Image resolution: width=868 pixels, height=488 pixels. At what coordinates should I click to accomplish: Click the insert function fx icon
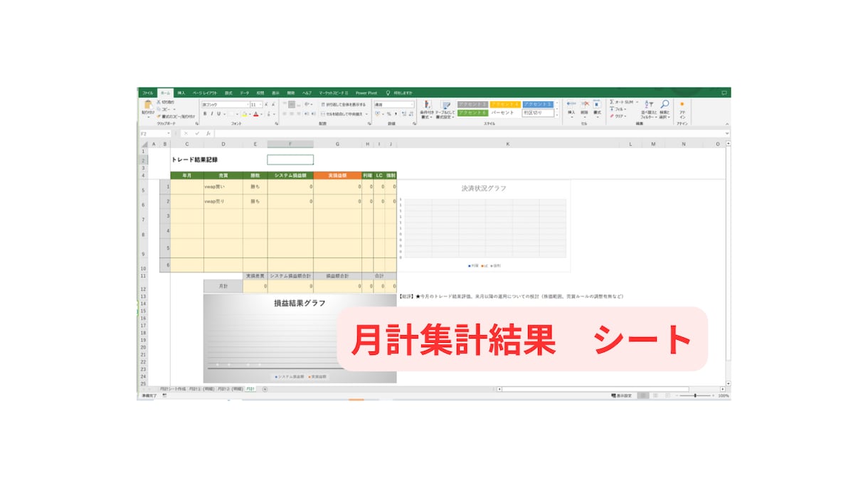[x=208, y=133]
